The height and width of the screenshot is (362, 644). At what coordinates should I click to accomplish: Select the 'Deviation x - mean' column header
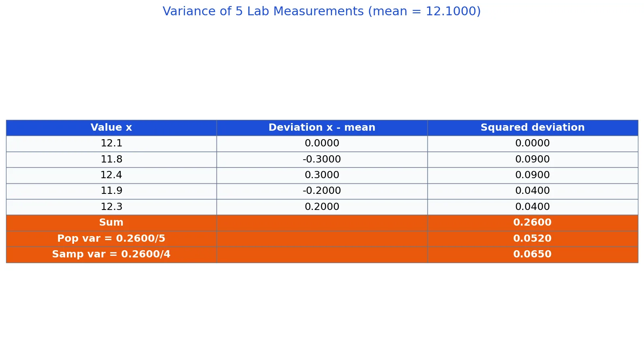[x=322, y=128]
